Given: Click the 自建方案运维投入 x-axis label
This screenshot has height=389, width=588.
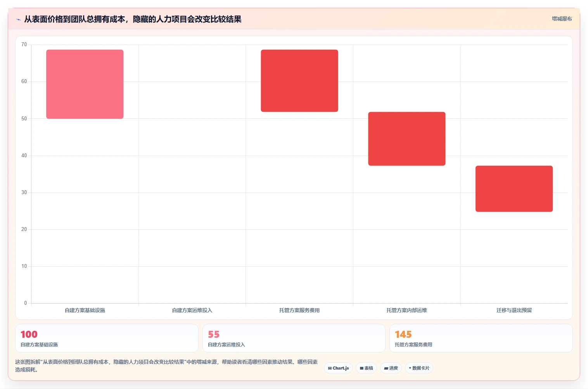Looking at the screenshot, I should pyautogui.click(x=192, y=310).
